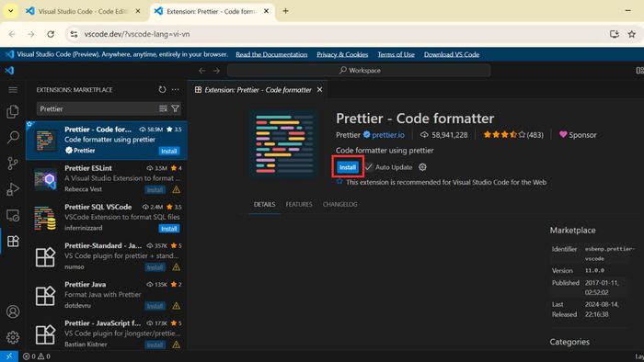
Task: Click warning icon on Prettier ESLint
Action: click(x=177, y=189)
